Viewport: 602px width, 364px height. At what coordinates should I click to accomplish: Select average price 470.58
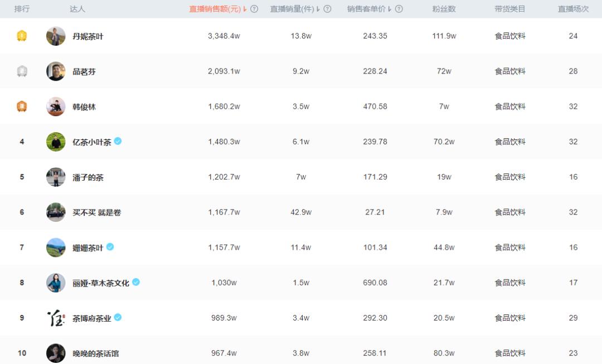tap(375, 106)
